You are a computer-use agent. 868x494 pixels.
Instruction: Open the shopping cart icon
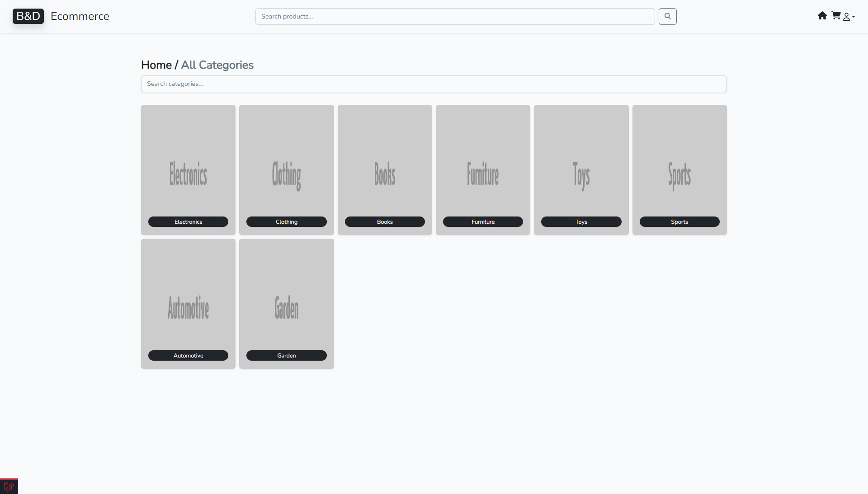(x=836, y=16)
